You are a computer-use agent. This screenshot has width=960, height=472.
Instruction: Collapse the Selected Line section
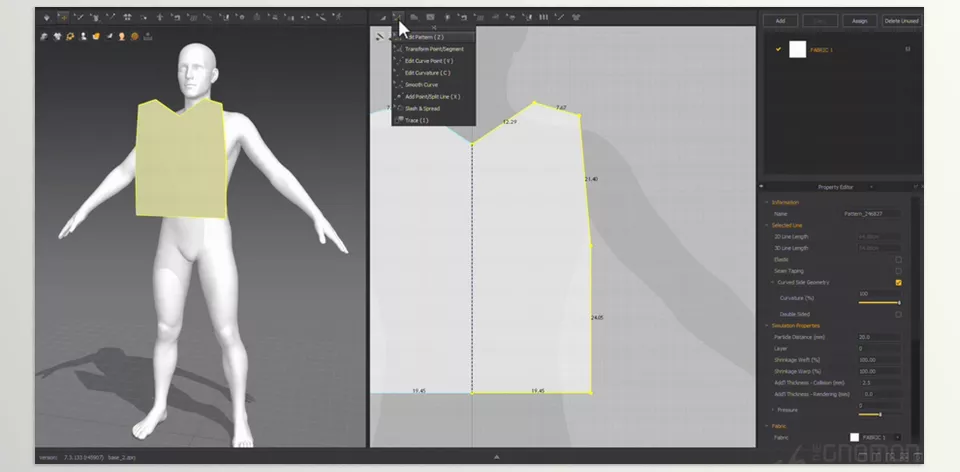[x=767, y=225]
